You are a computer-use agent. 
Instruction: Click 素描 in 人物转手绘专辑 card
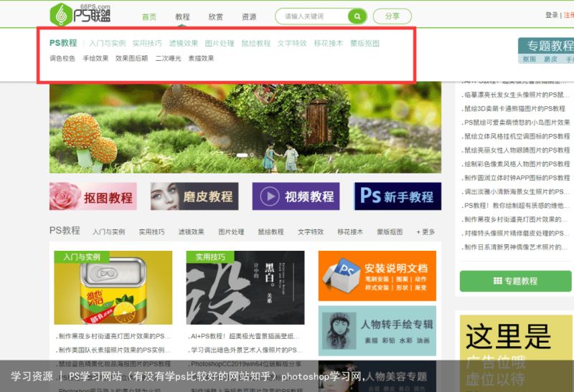coord(371,340)
